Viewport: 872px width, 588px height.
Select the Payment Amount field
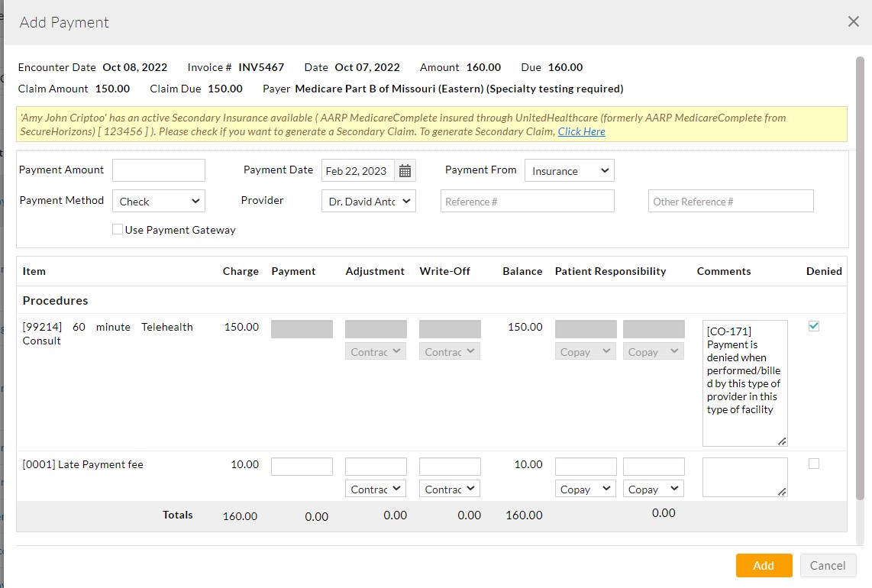coord(158,170)
